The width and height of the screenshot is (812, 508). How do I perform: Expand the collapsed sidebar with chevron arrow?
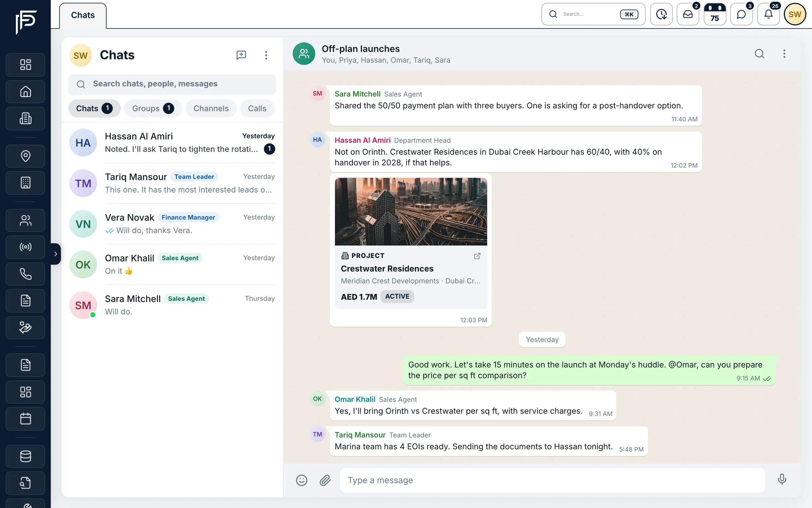click(x=56, y=254)
